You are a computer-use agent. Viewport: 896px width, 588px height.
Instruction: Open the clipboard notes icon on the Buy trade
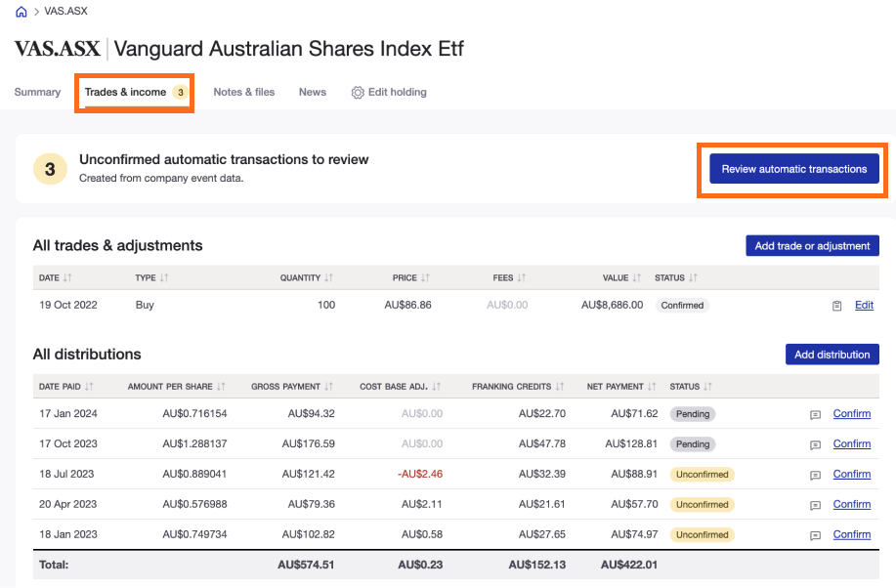(835, 305)
